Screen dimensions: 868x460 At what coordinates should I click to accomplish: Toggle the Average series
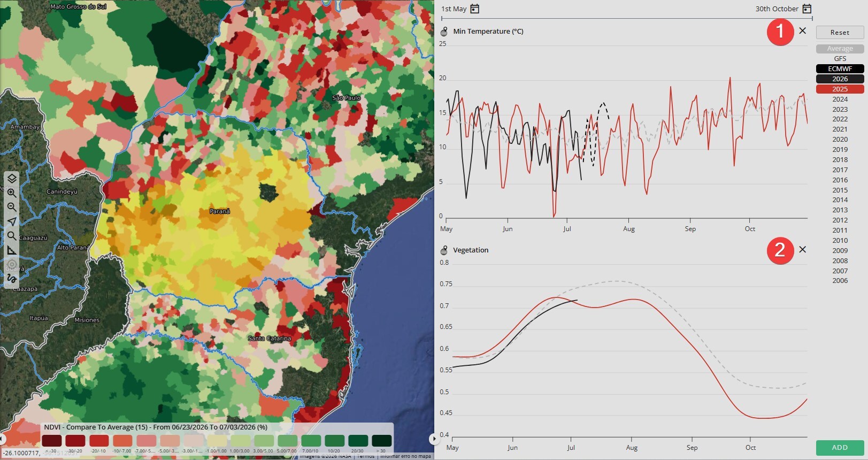click(840, 49)
